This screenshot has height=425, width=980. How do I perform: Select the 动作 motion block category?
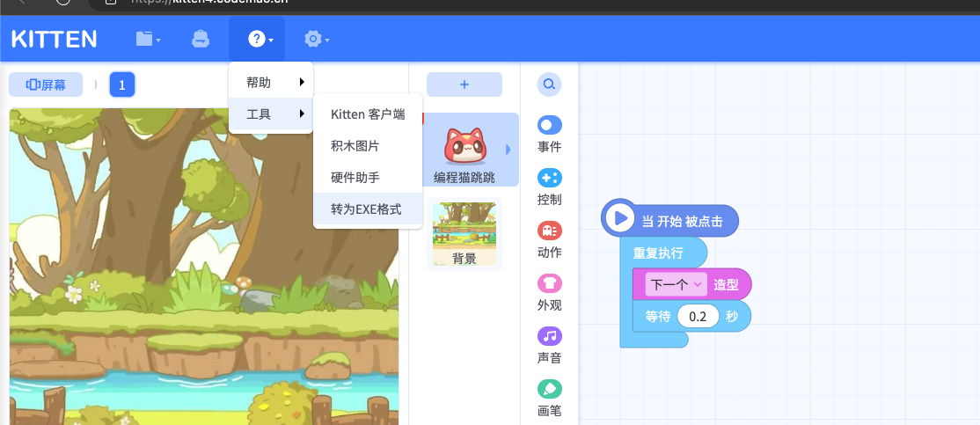pyautogui.click(x=549, y=240)
